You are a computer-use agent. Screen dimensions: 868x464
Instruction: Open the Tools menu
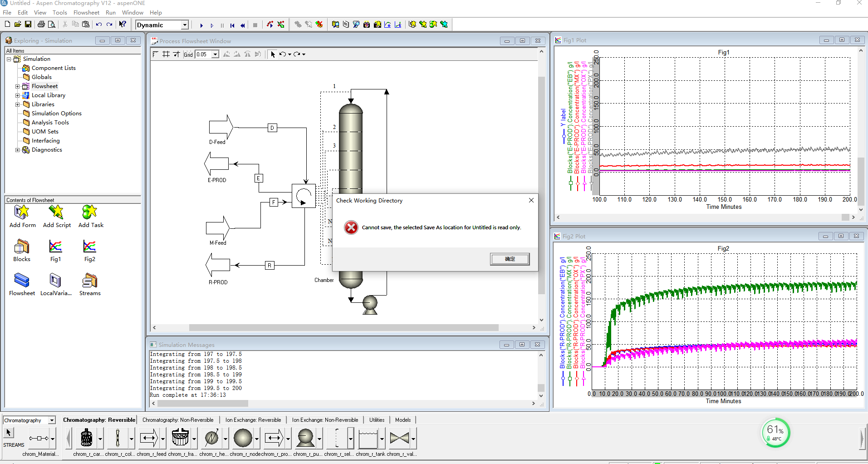[59, 13]
